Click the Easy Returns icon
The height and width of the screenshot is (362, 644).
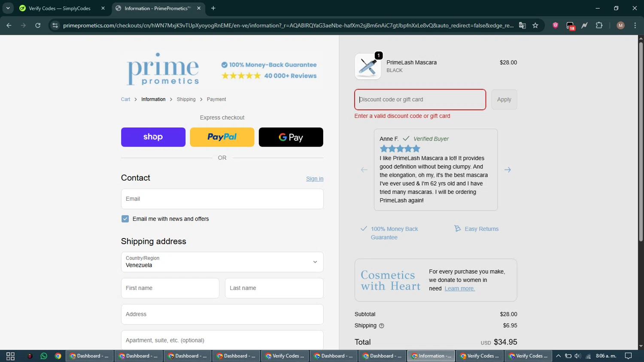point(458,229)
